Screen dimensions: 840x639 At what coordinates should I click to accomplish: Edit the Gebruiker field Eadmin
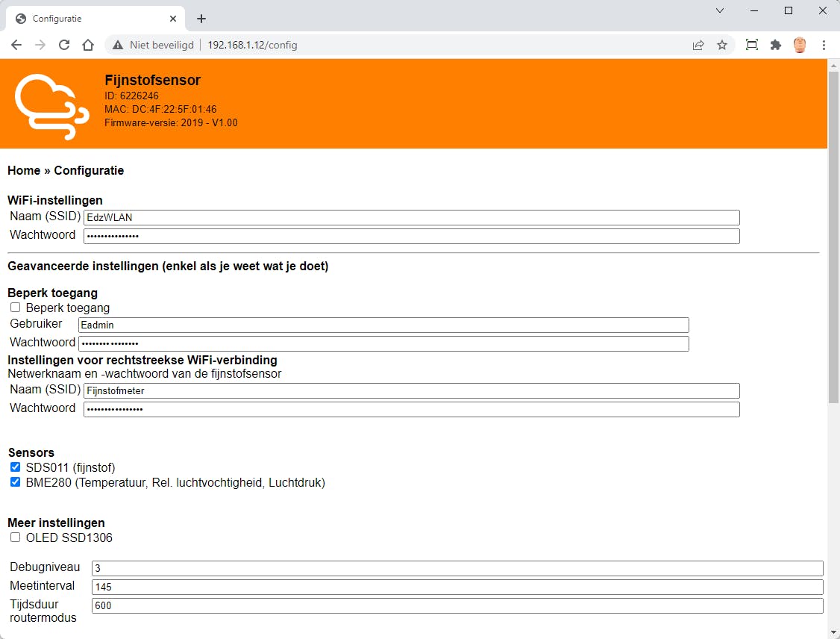pos(383,325)
